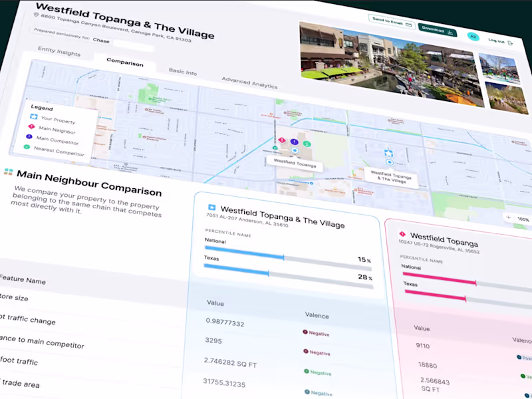Viewport: 532px width, 399px height.
Task: Select the blue star property map marker
Action: (388, 153)
